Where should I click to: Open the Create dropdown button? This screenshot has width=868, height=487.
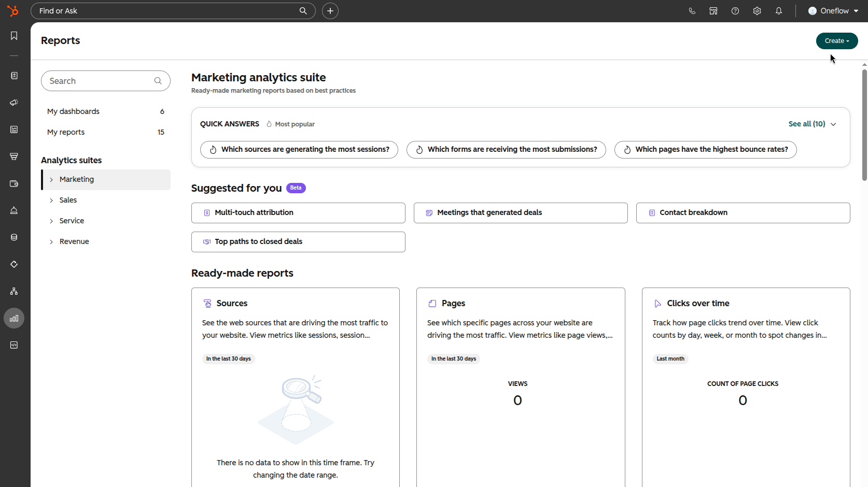pos(837,41)
